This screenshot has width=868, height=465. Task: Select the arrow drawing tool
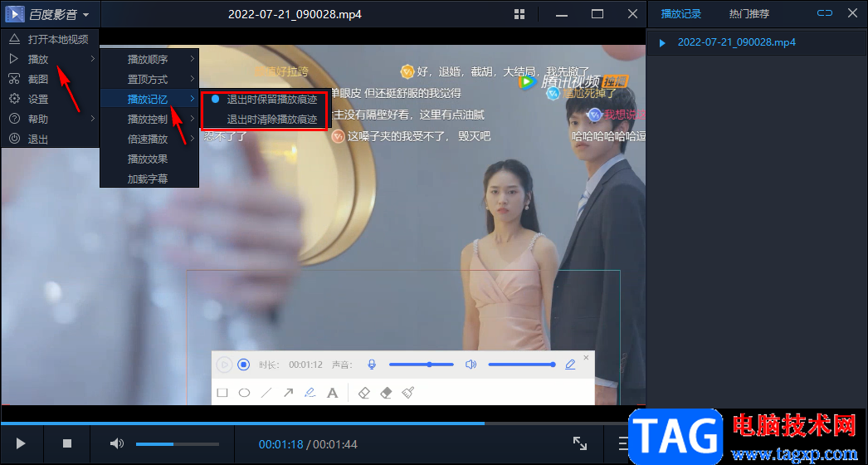pos(289,393)
